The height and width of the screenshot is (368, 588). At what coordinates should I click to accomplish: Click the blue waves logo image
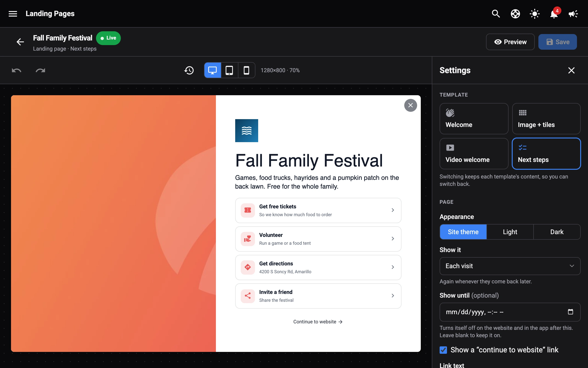247,131
